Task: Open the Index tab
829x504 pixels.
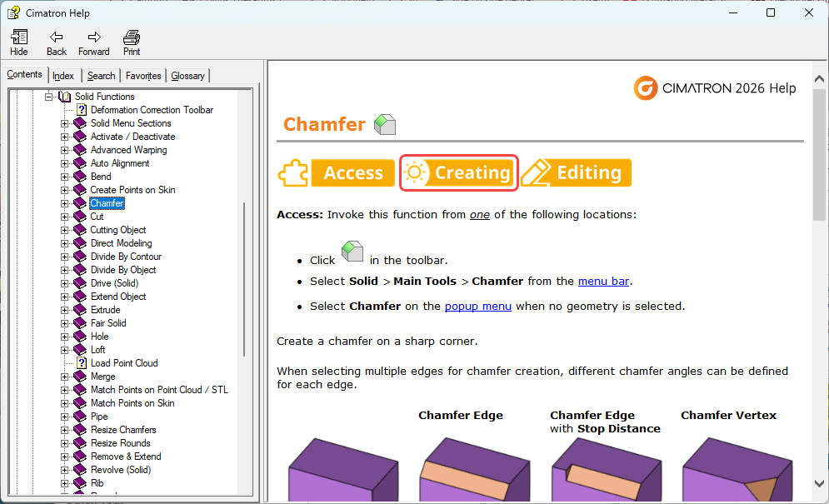Action: coord(63,76)
